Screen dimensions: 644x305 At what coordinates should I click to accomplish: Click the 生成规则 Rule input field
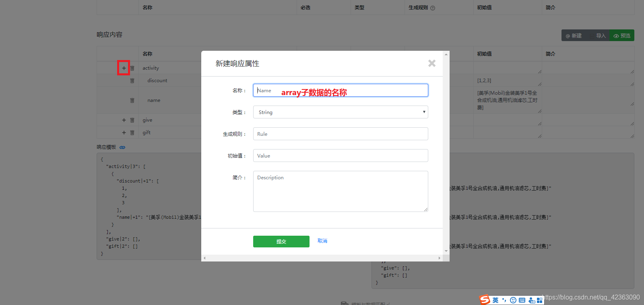pos(341,134)
